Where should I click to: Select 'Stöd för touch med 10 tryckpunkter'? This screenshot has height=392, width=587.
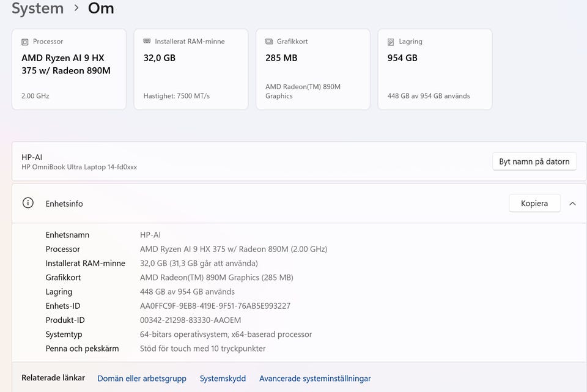pos(202,349)
